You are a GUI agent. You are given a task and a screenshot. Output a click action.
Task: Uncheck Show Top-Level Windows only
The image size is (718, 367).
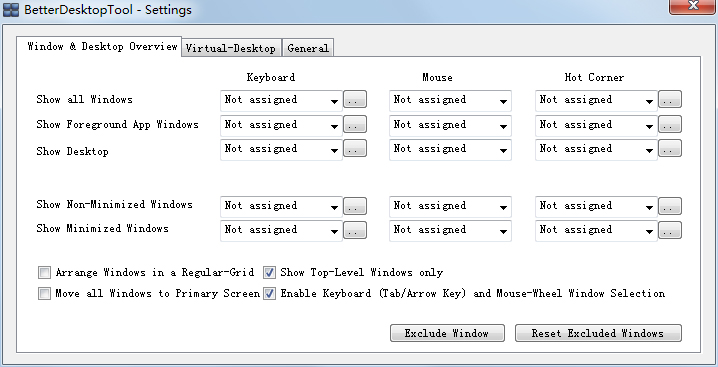point(270,273)
